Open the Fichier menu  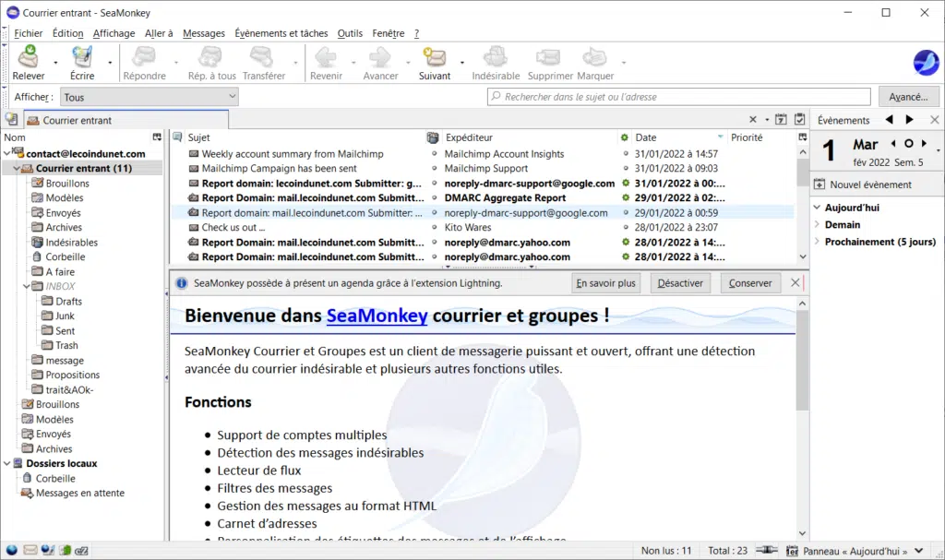point(29,33)
